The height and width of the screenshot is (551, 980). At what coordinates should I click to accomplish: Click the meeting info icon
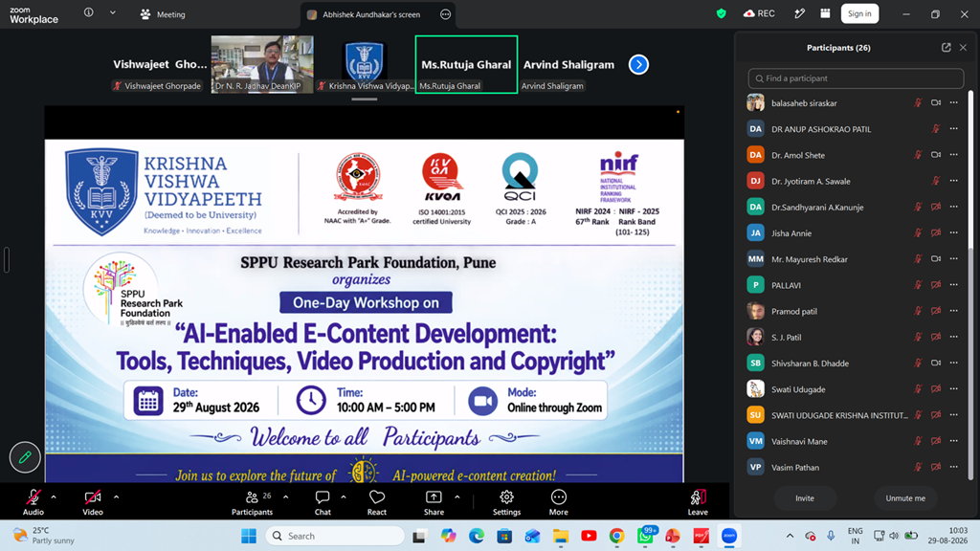pyautogui.click(x=89, y=13)
